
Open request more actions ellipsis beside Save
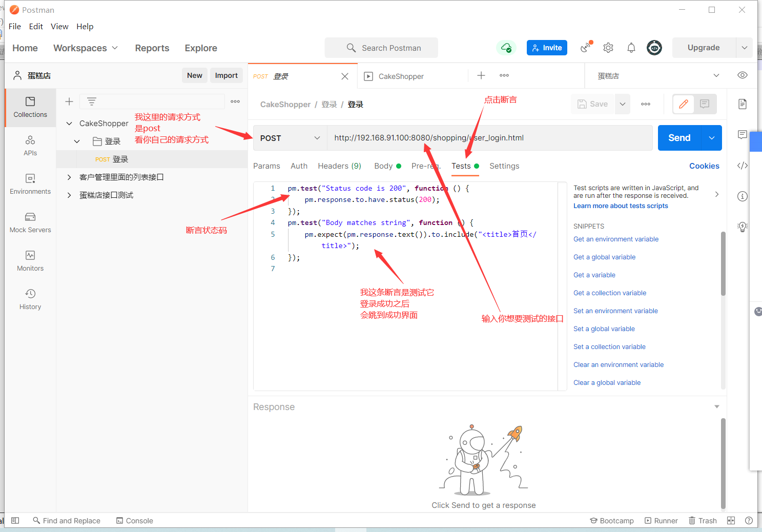click(646, 104)
